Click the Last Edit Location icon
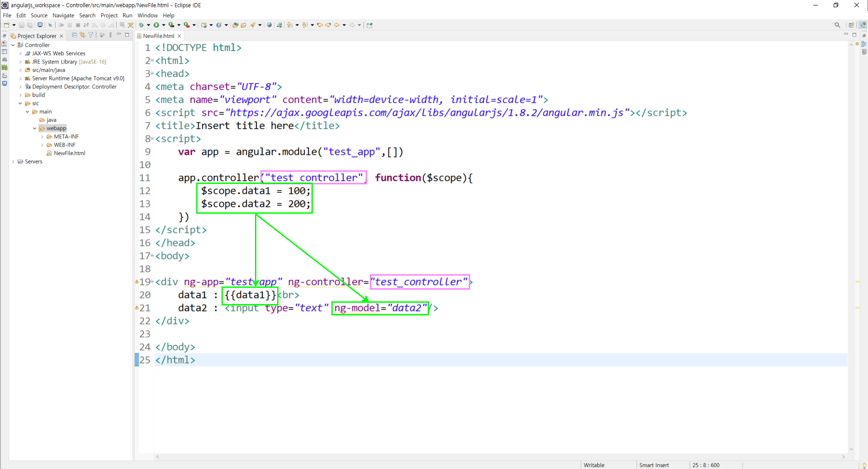The height and width of the screenshot is (469, 868). (320, 25)
